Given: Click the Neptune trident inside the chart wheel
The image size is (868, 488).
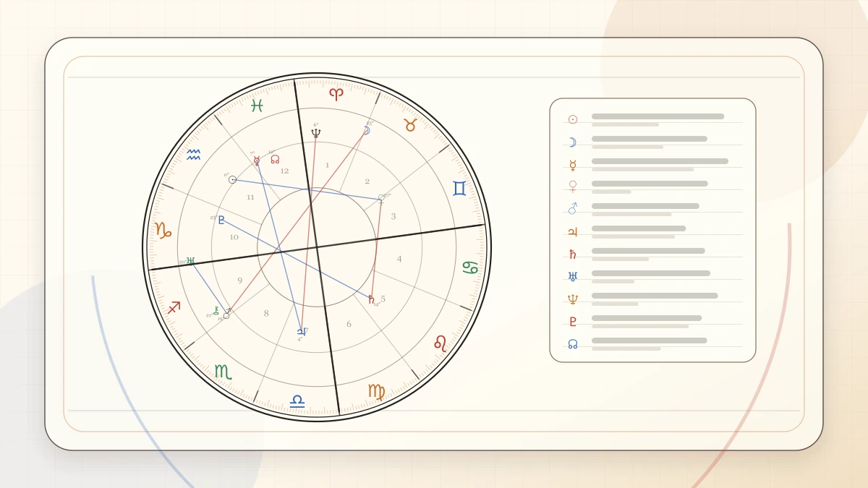Looking at the screenshot, I should 316,133.
